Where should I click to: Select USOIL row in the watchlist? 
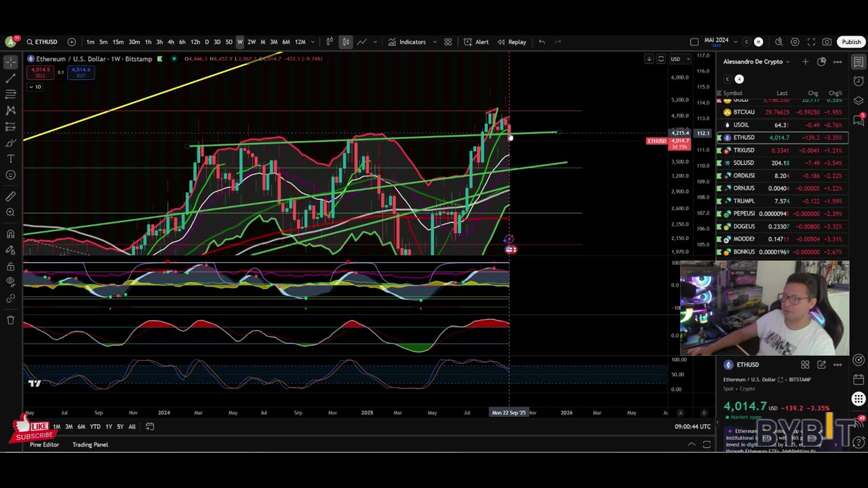click(783, 125)
